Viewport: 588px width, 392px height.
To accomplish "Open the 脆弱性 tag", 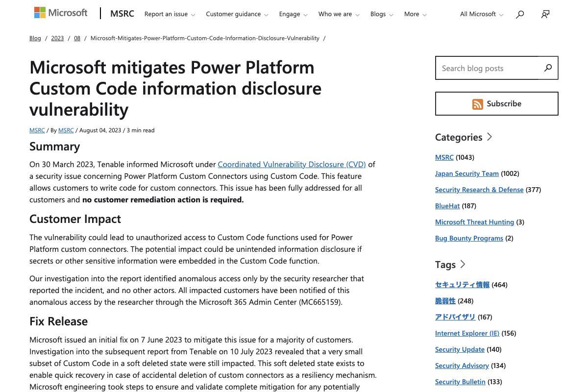I will [445, 301].
